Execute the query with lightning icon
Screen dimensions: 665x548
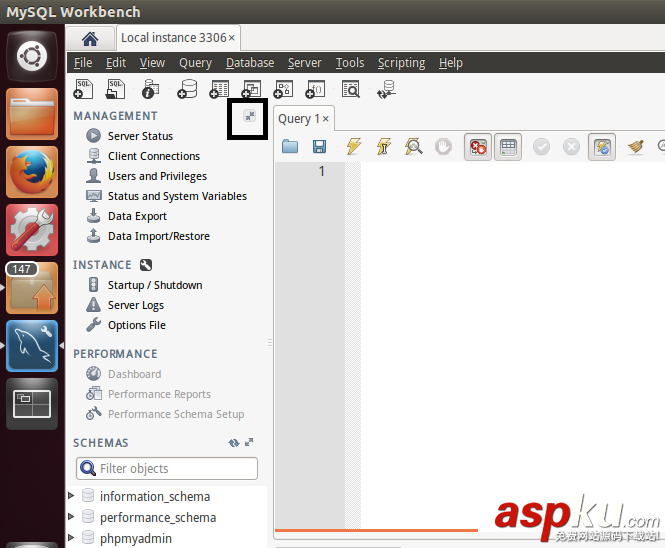click(354, 146)
